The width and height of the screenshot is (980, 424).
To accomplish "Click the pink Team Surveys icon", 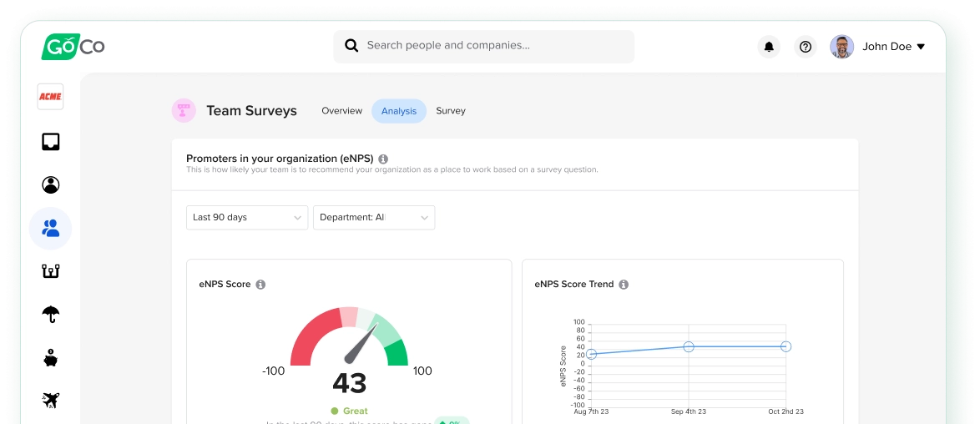I will (184, 111).
